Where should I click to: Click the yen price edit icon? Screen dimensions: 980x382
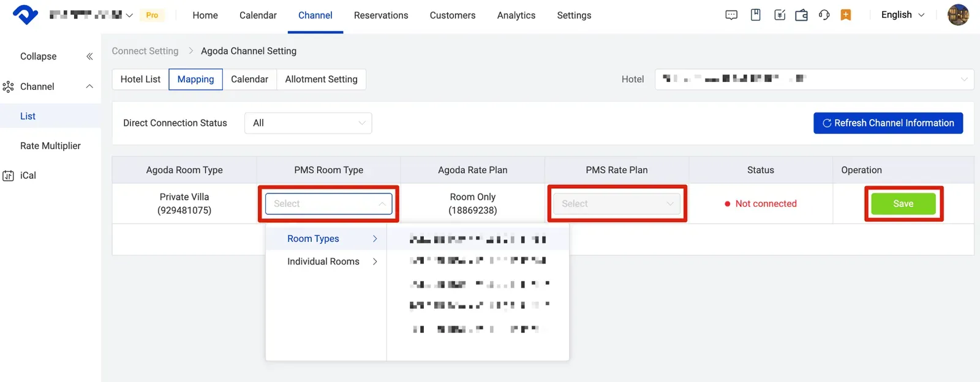pos(780,15)
